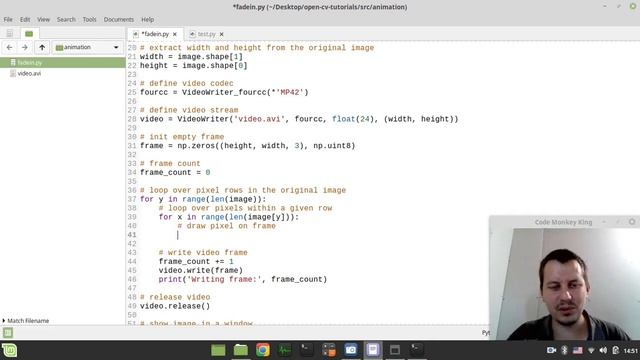Switch to the Documents side panel tab
Viewport: 640px width, 360px height.
[x=10, y=33]
